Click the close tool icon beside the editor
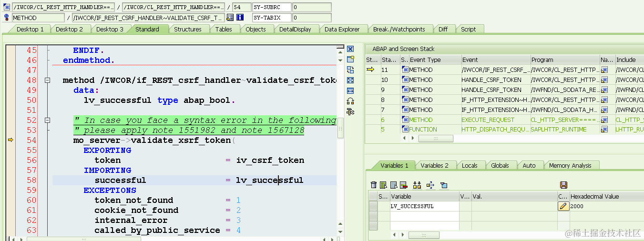Screen dimensions: 644x241 (x=350, y=49)
